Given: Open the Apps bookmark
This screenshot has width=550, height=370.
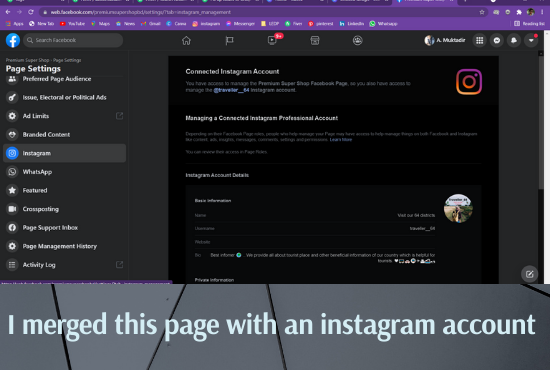Looking at the screenshot, I should 15,23.
